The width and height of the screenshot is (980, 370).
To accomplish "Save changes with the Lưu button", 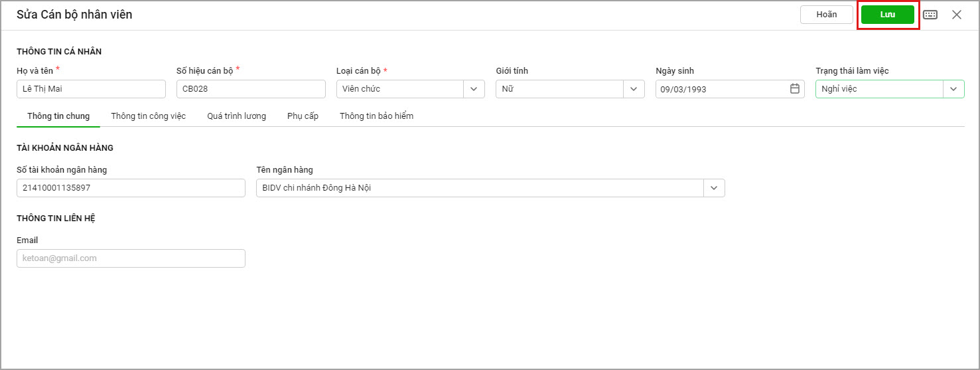I will [x=888, y=15].
